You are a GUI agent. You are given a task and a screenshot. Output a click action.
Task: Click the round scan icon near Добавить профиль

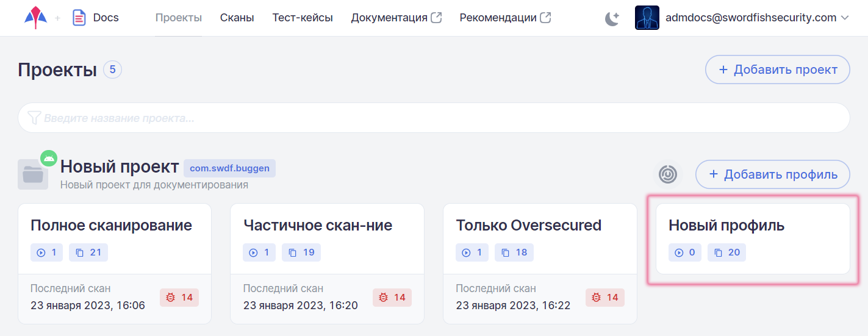pyautogui.click(x=669, y=174)
